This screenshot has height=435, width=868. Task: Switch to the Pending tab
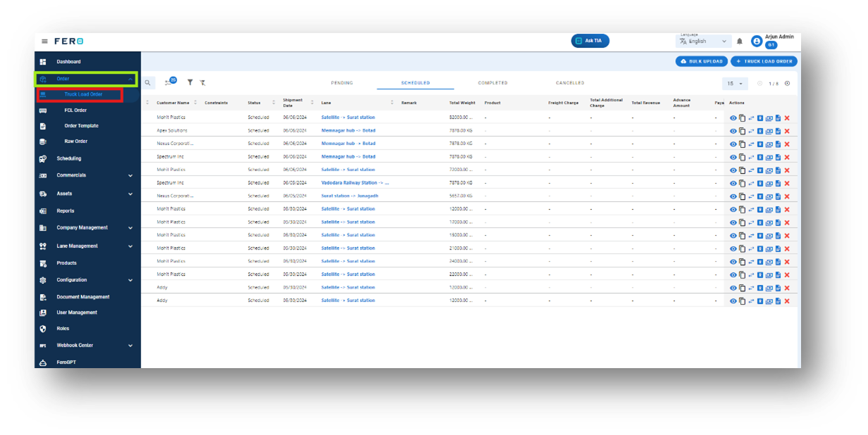tap(342, 83)
